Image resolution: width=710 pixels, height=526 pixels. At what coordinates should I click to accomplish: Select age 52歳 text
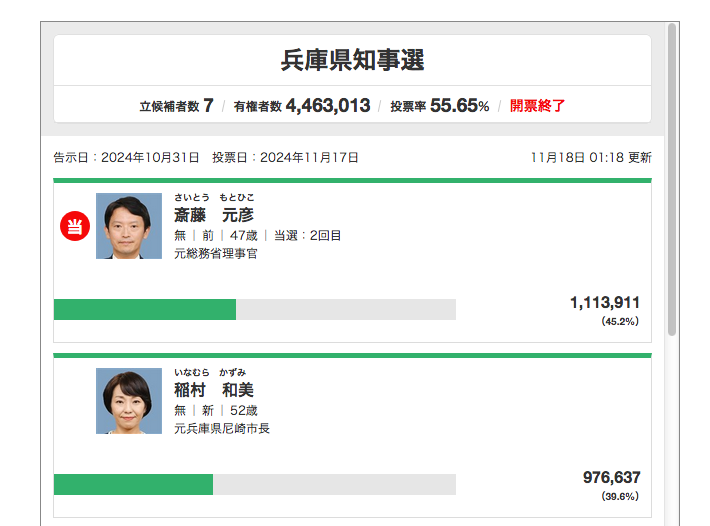pyautogui.click(x=244, y=410)
